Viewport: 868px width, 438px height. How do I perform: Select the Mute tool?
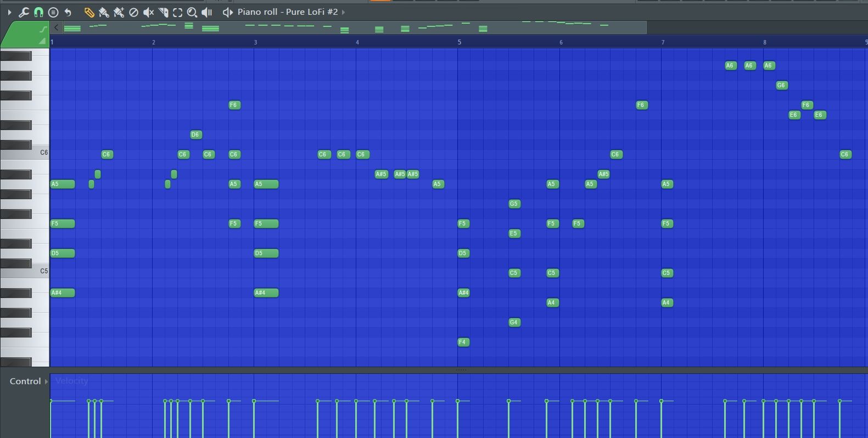pyautogui.click(x=148, y=12)
